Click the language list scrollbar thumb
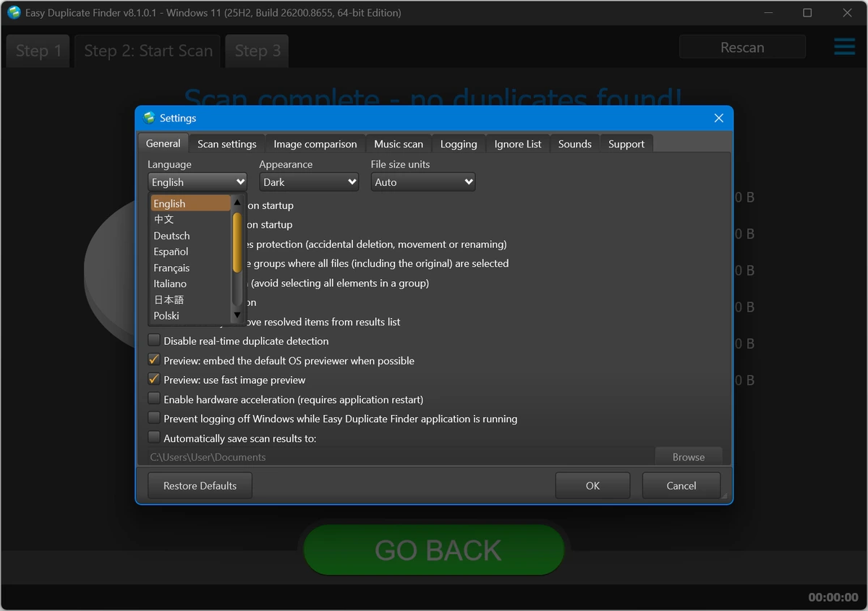This screenshot has height=611, width=868. tap(237, 242)
